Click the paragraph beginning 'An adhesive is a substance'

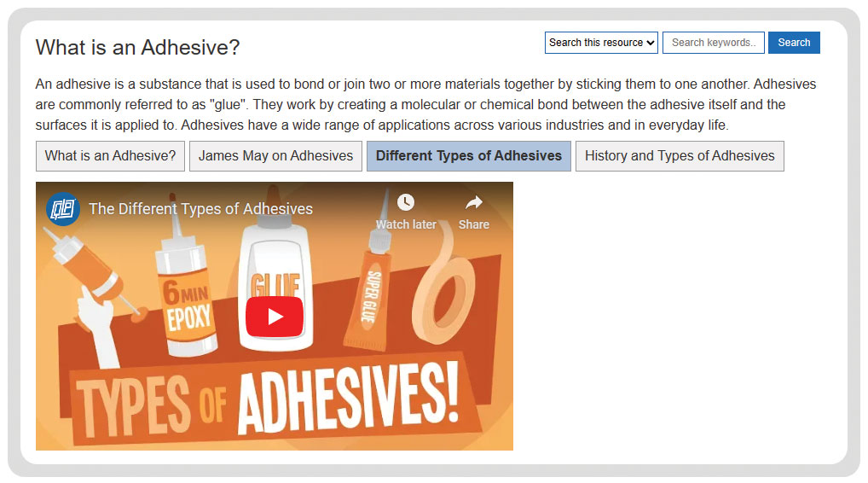425,105
